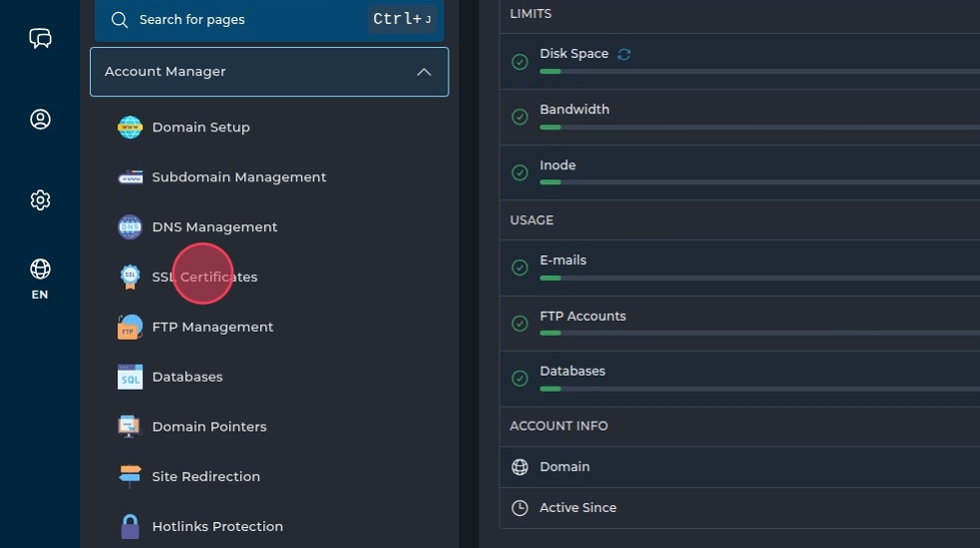
Task: Collapse the Account Manager section
Action: [x=424, y=72]
